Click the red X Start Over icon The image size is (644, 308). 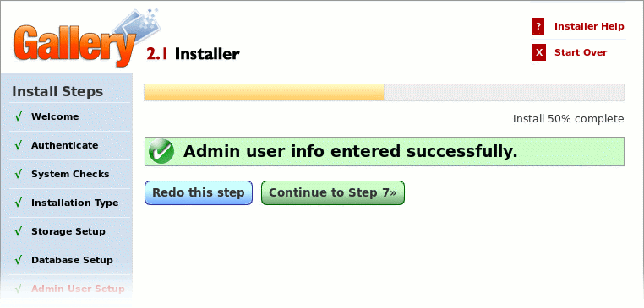tap(539, 52)
